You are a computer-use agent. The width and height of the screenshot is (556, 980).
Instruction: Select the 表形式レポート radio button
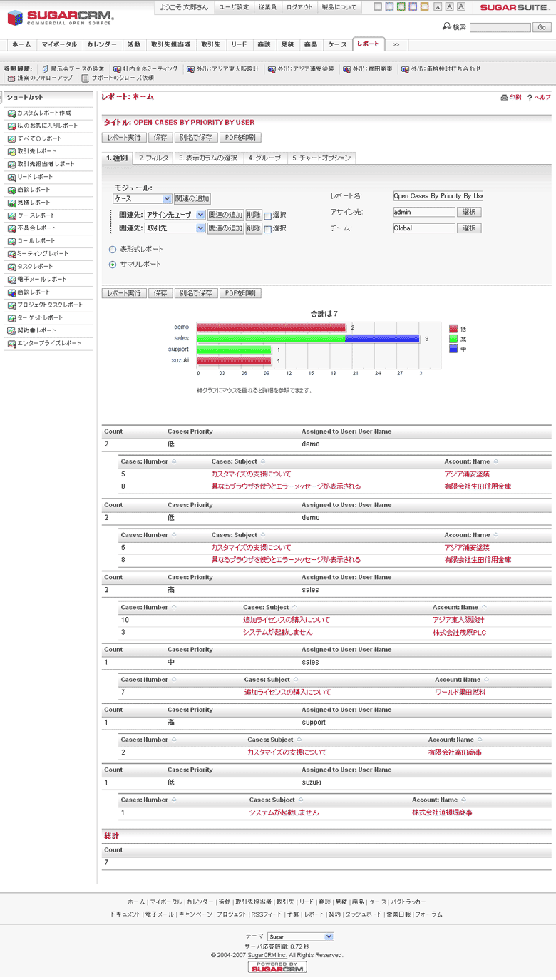click(113, 250)
